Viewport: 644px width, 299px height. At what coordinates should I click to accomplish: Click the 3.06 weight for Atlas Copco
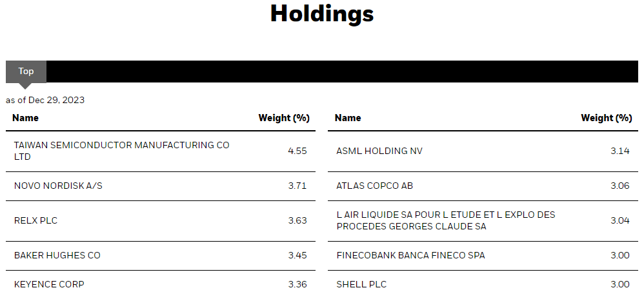(x=619, y=186)
